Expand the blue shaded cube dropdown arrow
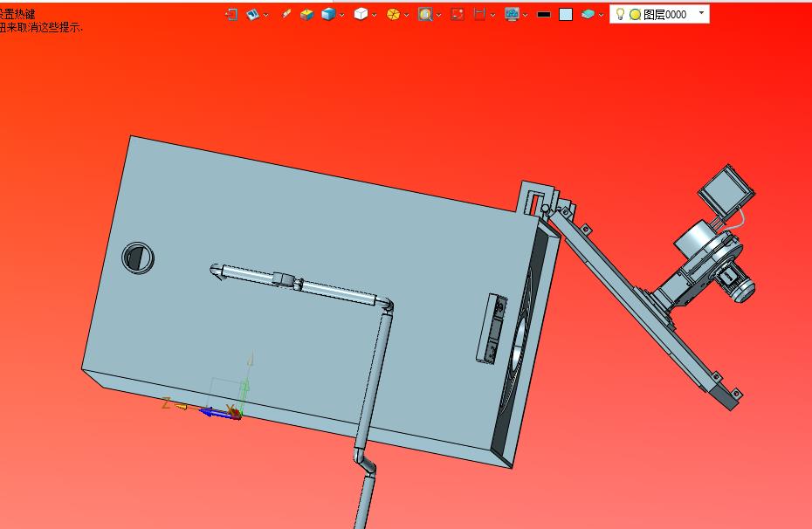The width and height of the screenshot is (812, 529). (341, 15)
